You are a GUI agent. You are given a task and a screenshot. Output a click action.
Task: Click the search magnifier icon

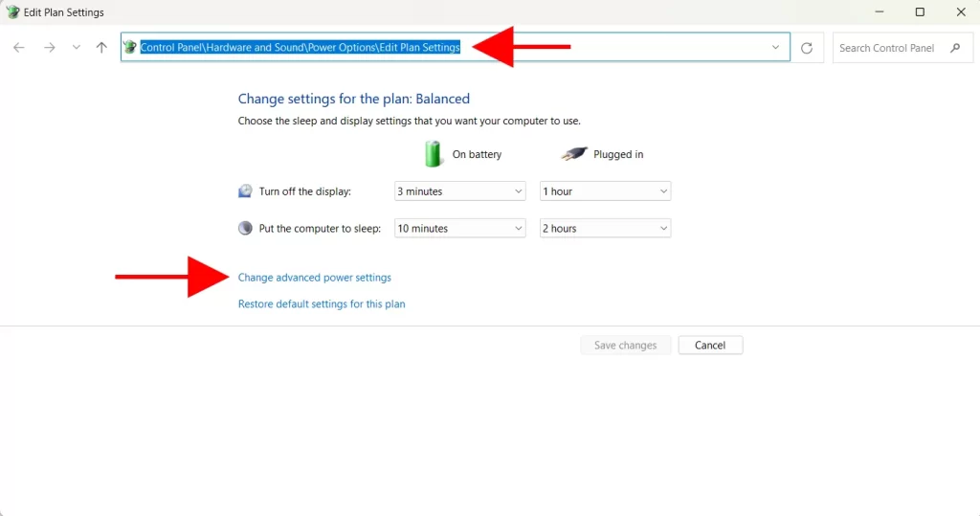click(x=955, y=48)
